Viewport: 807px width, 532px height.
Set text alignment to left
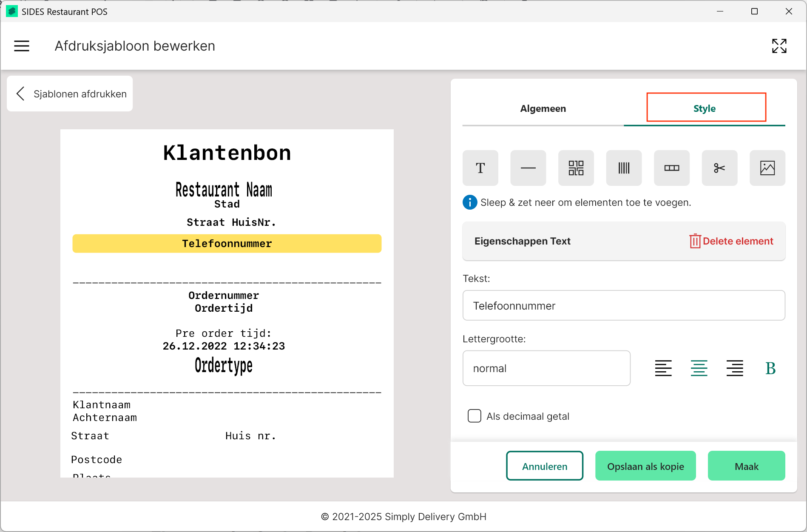point(663,368)
